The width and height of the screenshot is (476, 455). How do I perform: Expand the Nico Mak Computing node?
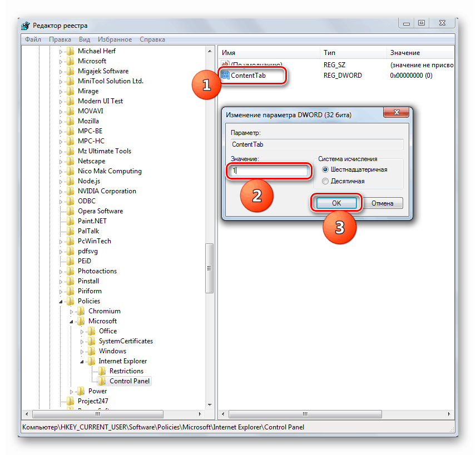pos(61,172)
